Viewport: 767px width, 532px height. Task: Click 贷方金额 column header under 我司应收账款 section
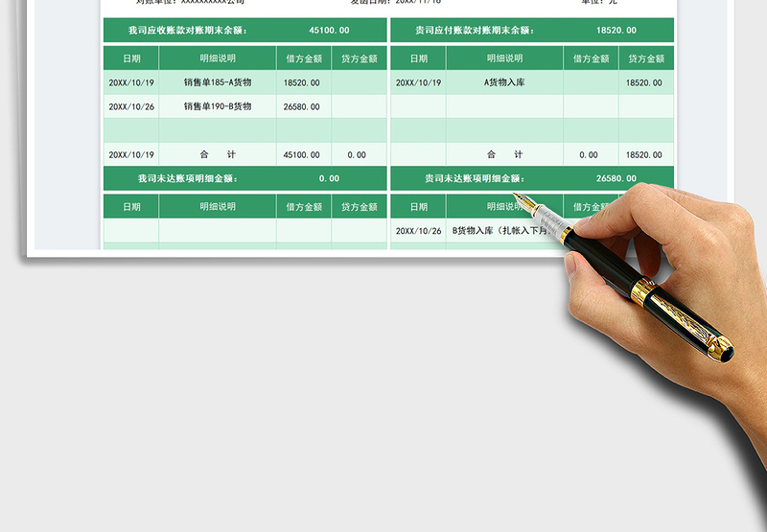coord(359,58)
